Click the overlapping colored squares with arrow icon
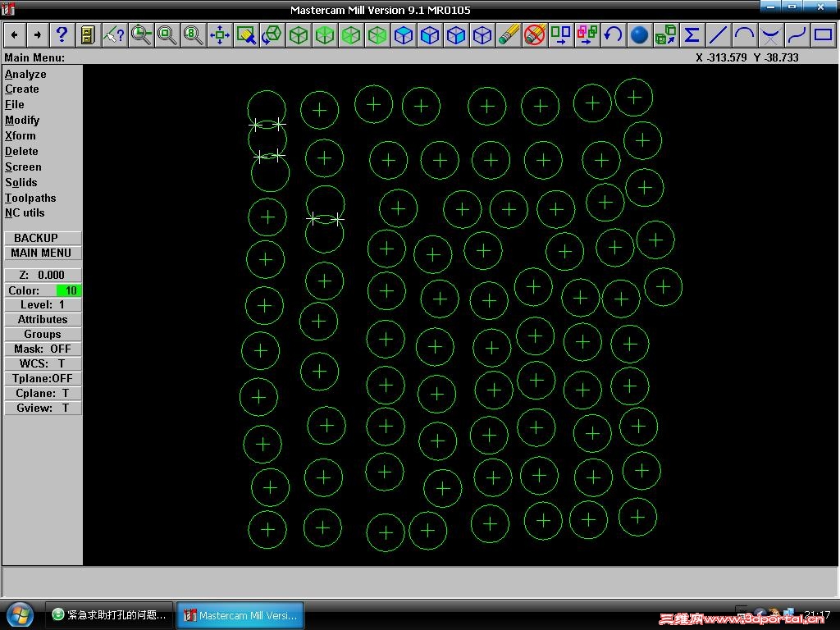The width and height of the screenshot is (840, 630). (x=587, y=35)
